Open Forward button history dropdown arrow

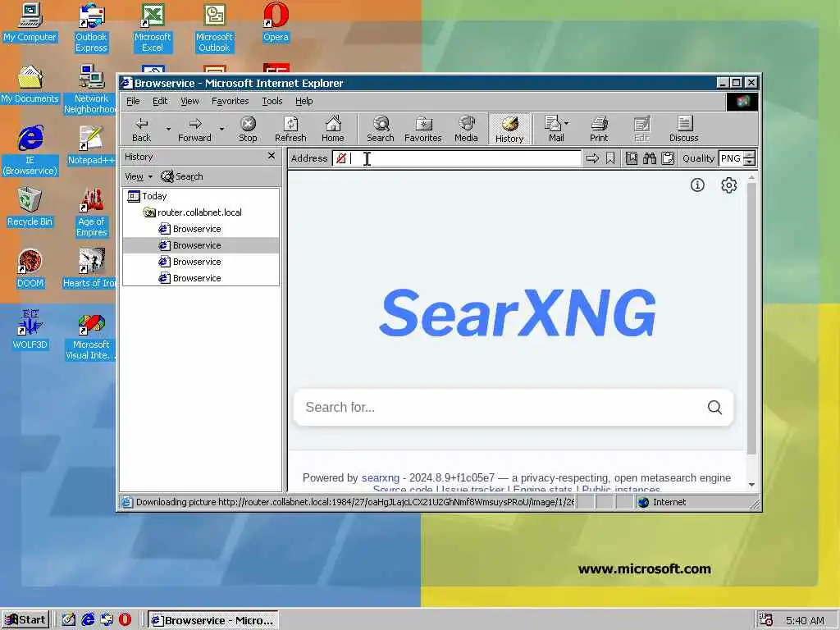click(221, 129)
